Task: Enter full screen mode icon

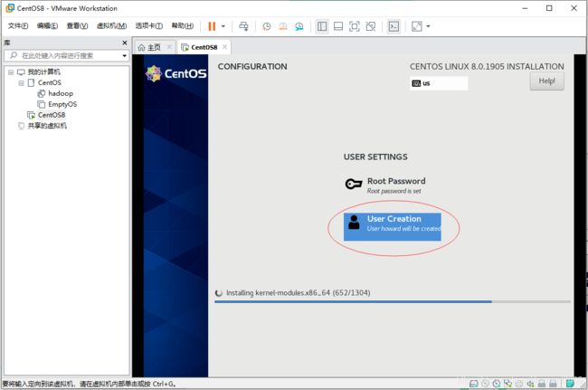Action: [x=355, y=26]
